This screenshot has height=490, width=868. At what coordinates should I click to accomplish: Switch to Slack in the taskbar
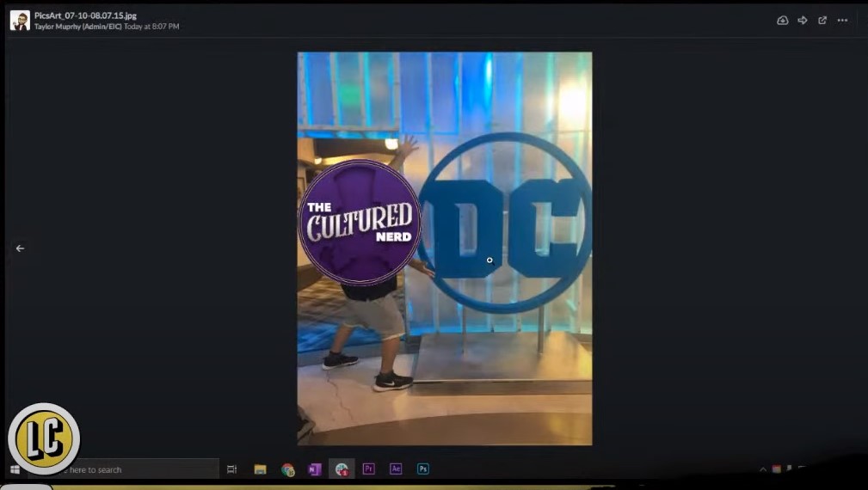(x=342, y=469)
